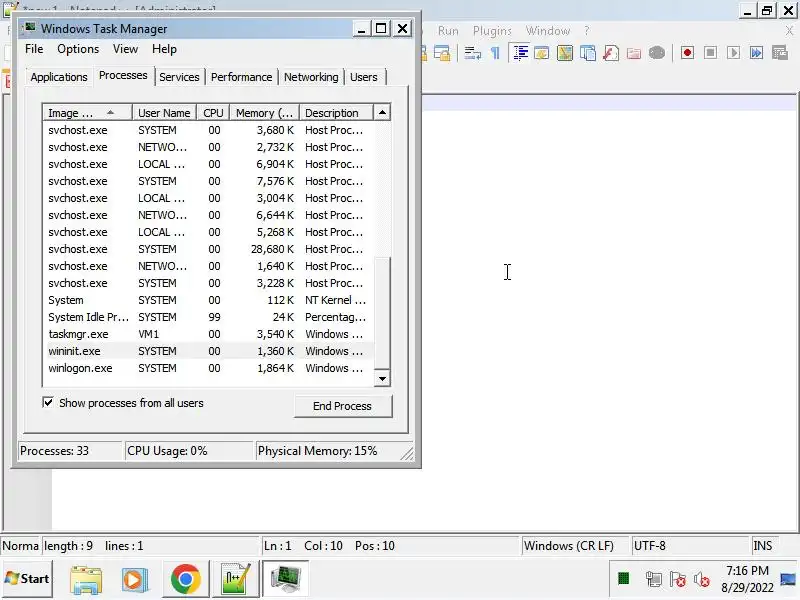Sort processes by User Name column header
The image size is (800, 600).
[x=164, y=113]
